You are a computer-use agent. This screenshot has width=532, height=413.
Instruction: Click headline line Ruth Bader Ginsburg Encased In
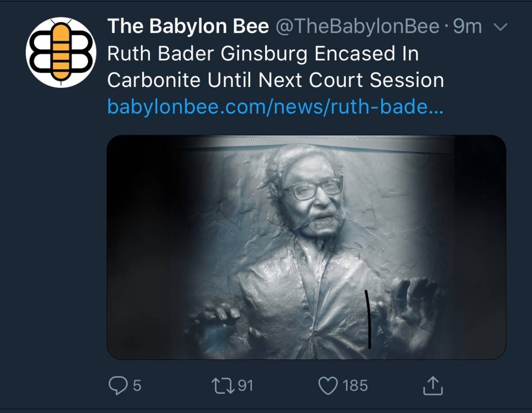click(263, 54)
